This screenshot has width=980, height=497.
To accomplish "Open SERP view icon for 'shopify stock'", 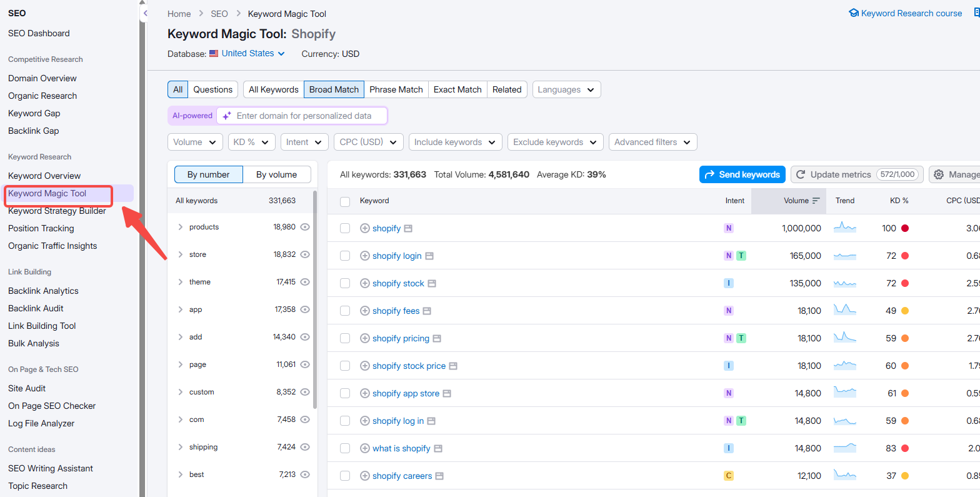I will pyautogui.click(x=432, y=284).
